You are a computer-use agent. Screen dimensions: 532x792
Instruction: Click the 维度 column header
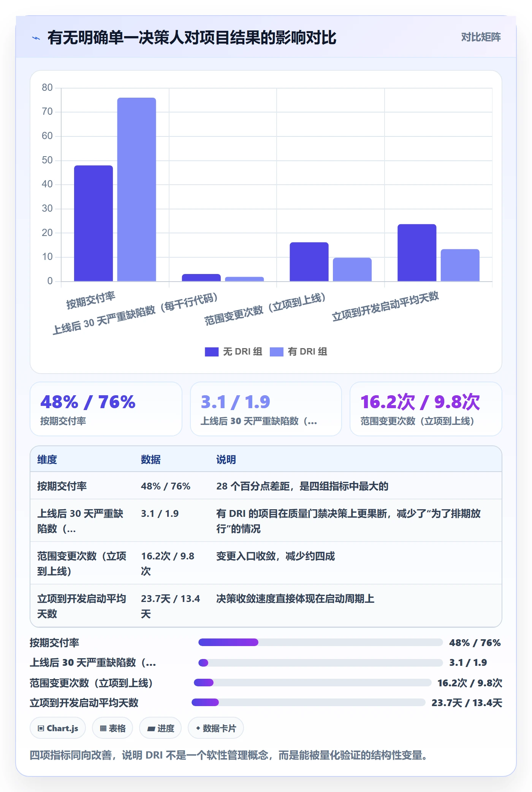coord(47,459)
